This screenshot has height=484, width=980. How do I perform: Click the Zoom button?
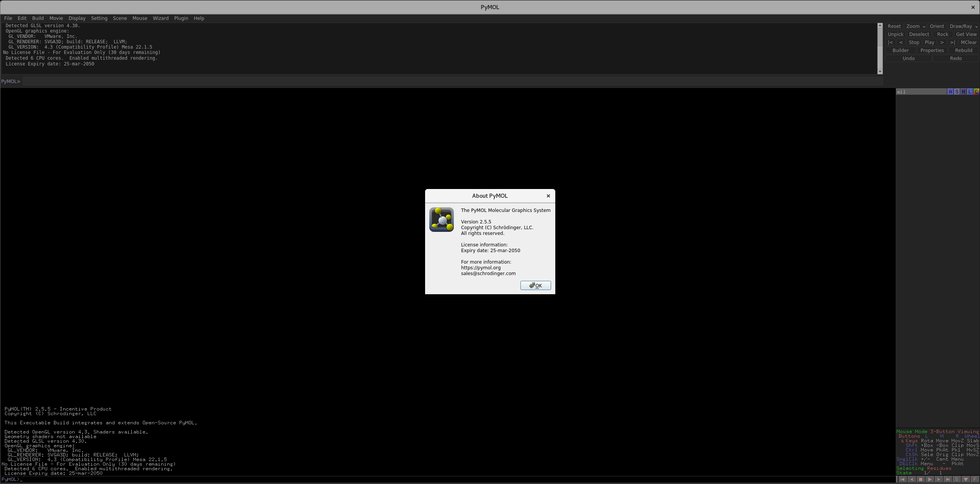[x=913, y=26]
